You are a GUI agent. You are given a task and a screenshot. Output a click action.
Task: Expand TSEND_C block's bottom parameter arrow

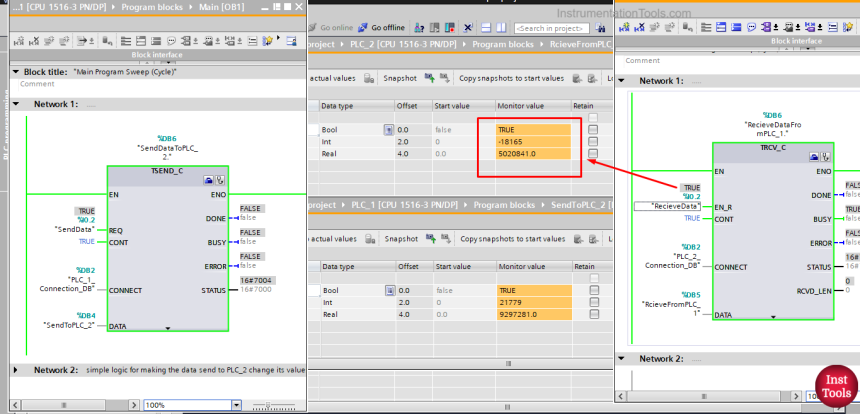coord(168,328)
